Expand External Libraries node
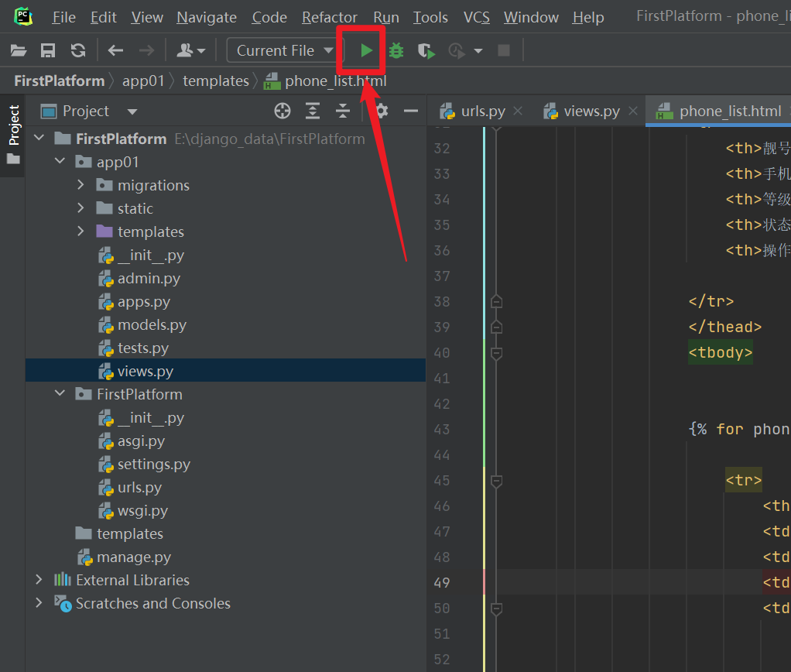This screenshot has height=672, width=791. 39,580
